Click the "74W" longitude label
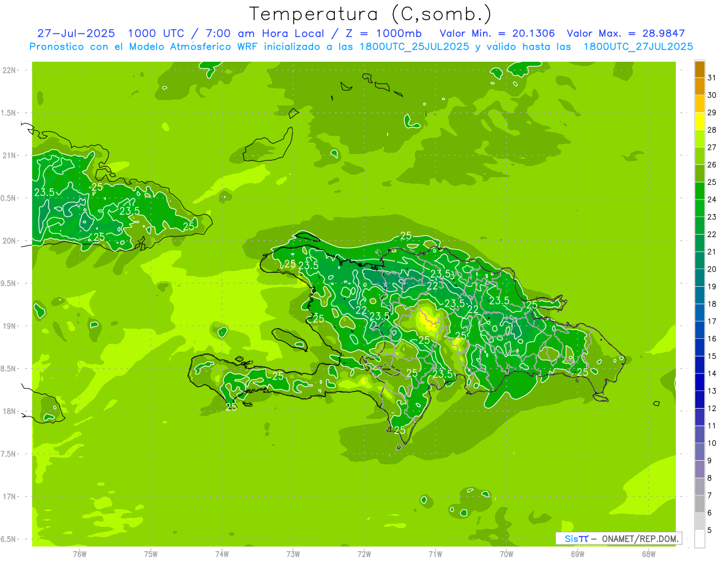Screen dimensions: 728x562 pos(222,554)
